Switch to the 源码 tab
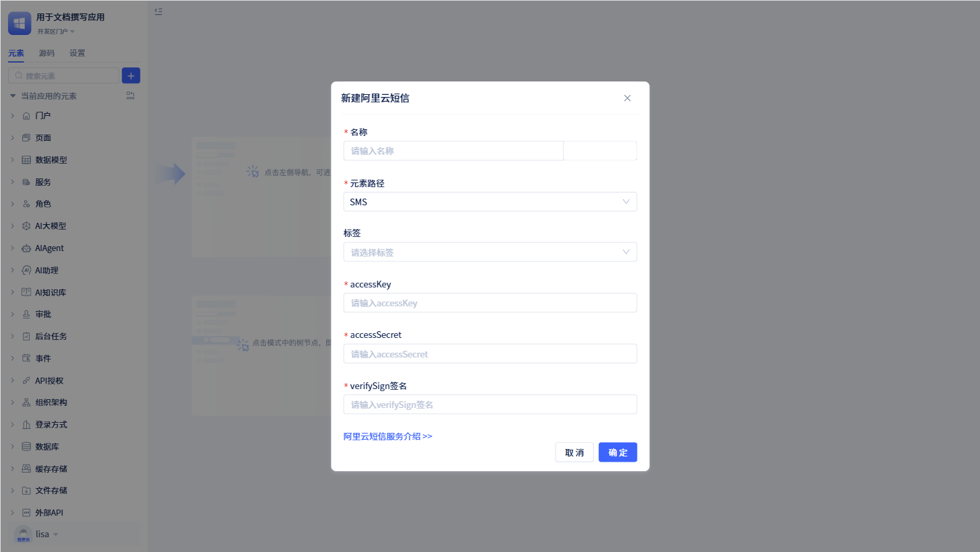The width and height of the screenshot is (980, 552). pyautogui.click(x=46, y=53)
